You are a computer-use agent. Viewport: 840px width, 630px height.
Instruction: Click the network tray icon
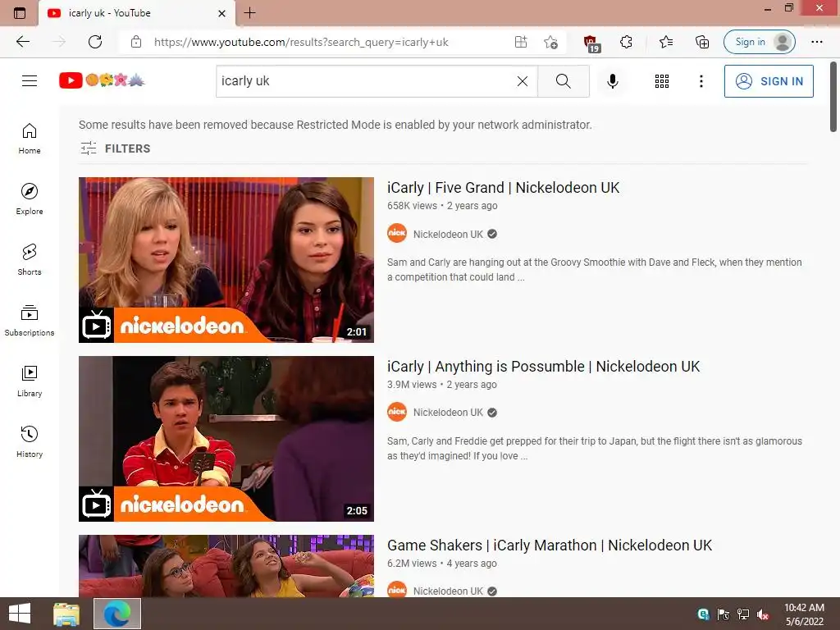click(743, 614)
